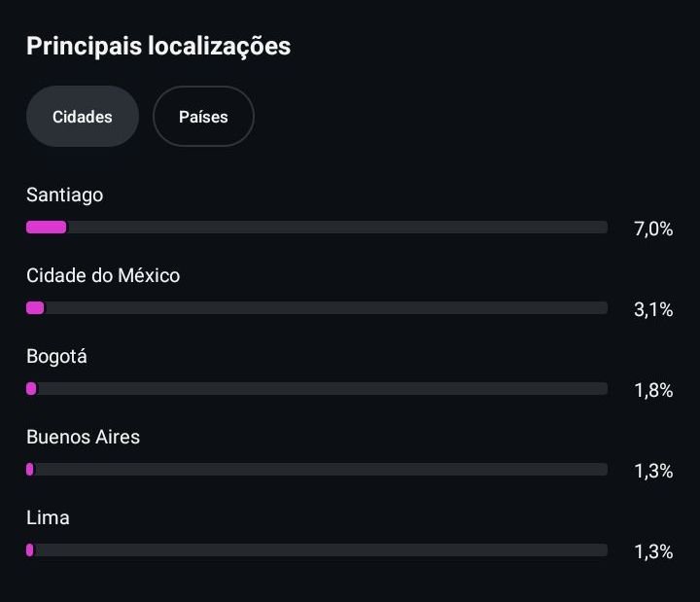Click the empty gray part of Santiago's bar
700x602 pixels.
coord(336,228)
